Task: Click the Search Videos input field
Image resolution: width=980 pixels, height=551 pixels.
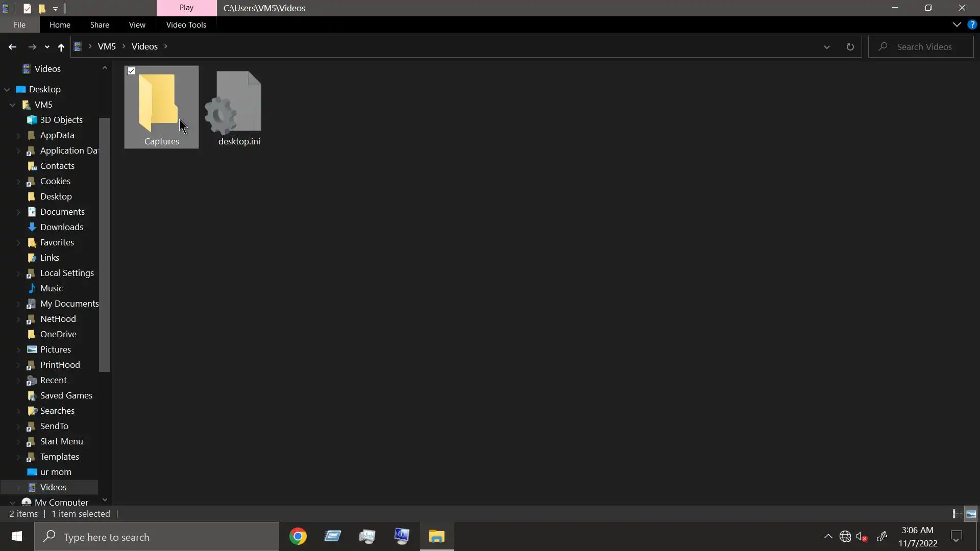Action: point(924,47)
